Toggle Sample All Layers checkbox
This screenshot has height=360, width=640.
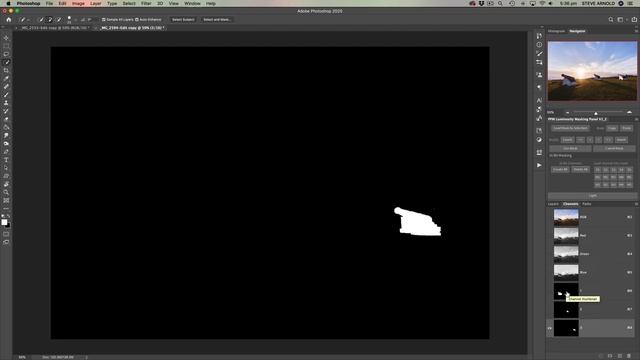[x=104, y=20]
